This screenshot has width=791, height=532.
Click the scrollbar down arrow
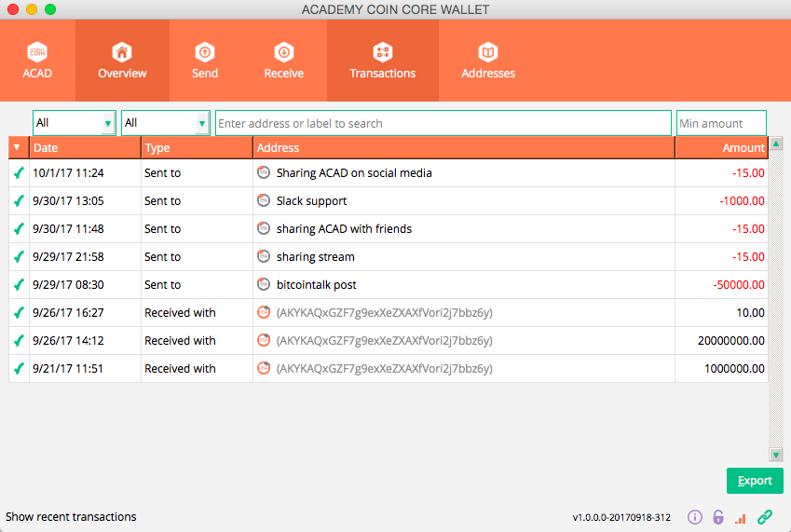click(x=776, y=455)
